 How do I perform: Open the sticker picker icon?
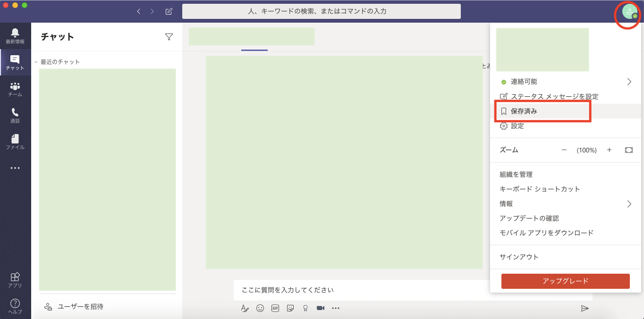tap(290, 308)
